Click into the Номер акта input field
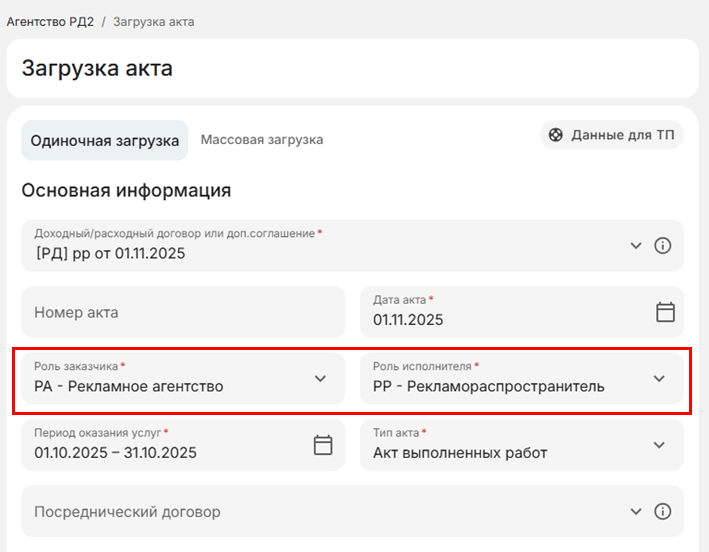This screenshot has height=552, width=709. (x=183, y=312)
